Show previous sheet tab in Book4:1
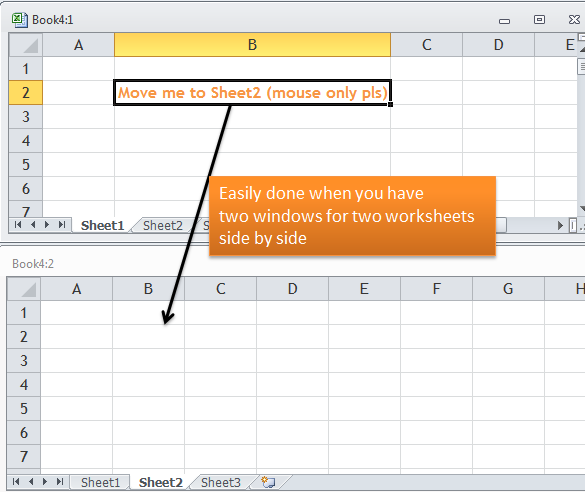This screenshot has width=585, height=492. point(33,225)
